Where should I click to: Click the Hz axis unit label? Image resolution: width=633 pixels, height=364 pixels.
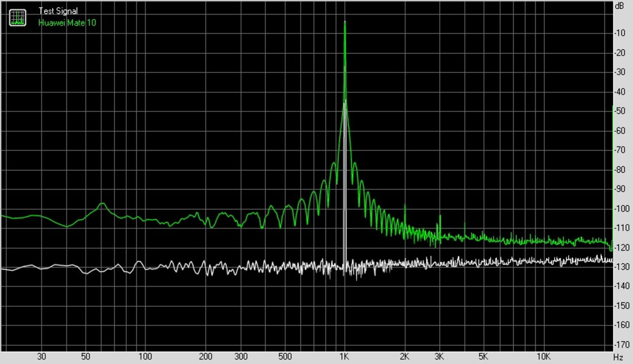pyautogui.click(x=618, y=357)
